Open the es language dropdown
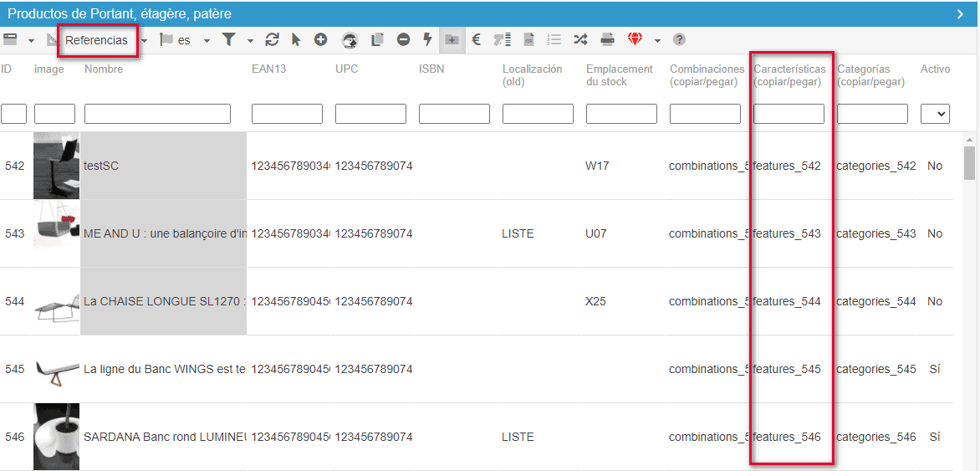Screen dimensions: 980x471 coord(207,40)
